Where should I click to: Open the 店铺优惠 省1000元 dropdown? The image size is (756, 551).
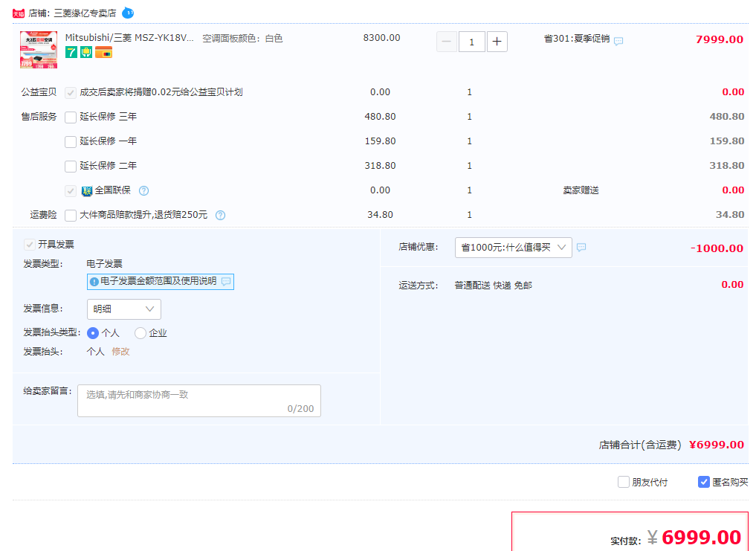pos(514,248)
